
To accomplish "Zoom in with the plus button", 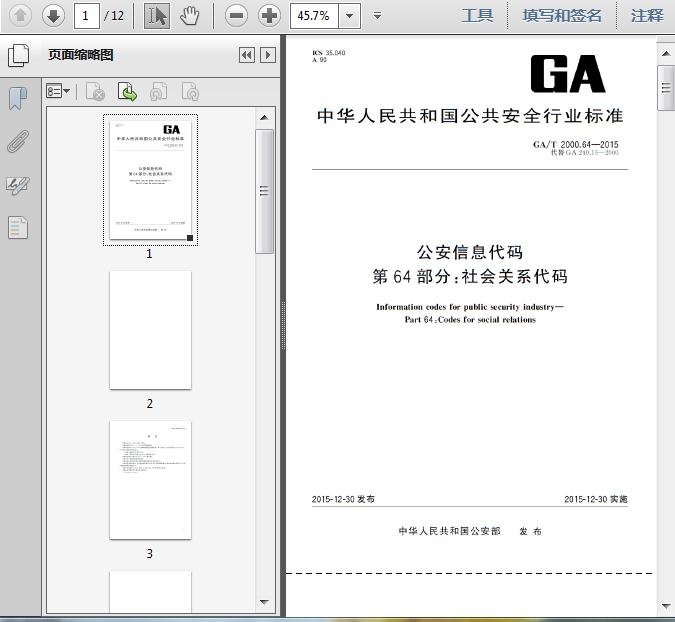I will point(269,16).
